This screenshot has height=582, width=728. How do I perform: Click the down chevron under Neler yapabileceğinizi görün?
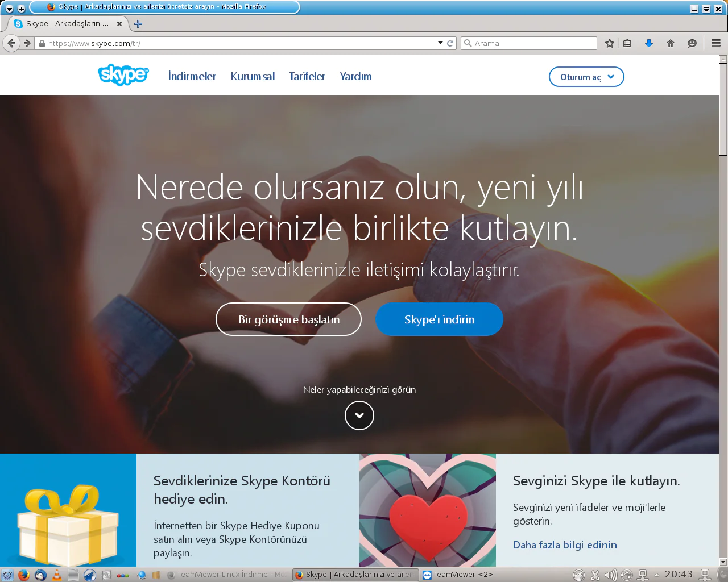359,415
